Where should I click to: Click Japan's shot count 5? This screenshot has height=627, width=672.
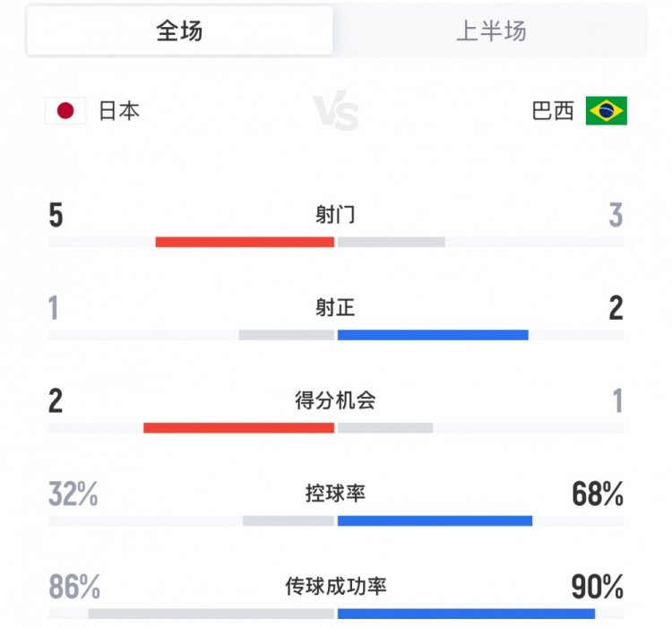click(56, 216)
